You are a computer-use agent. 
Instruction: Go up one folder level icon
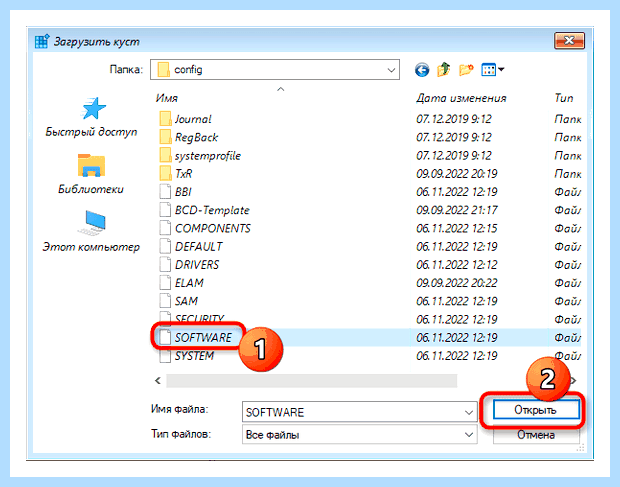point(444,70)
